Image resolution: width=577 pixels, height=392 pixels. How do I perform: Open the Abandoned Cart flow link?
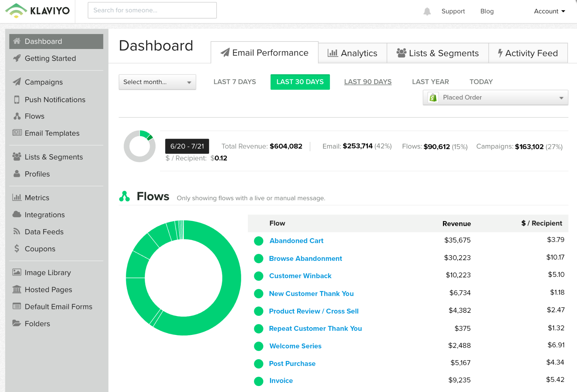[296, 241]
